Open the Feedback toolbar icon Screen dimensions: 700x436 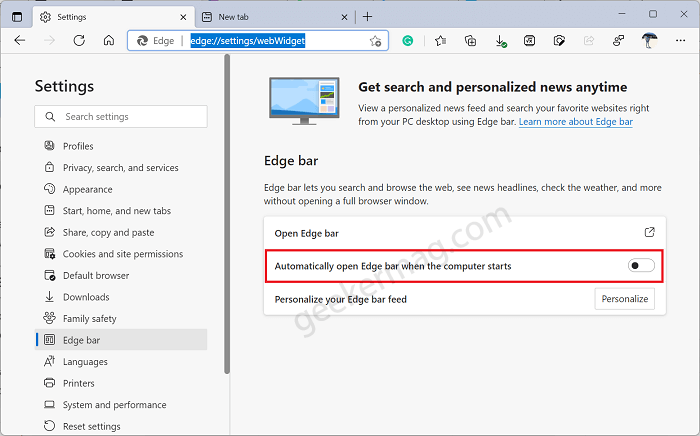[618, 41]
